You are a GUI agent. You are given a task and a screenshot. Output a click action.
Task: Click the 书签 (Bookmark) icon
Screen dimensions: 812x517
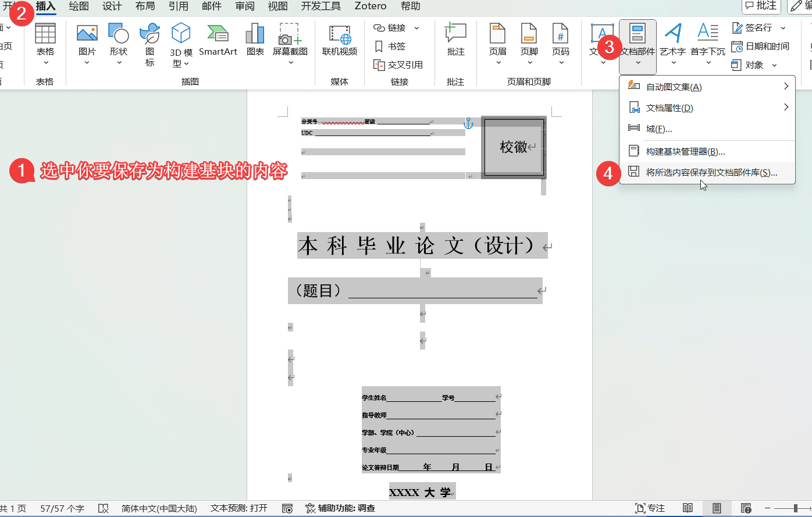(390, 46)
